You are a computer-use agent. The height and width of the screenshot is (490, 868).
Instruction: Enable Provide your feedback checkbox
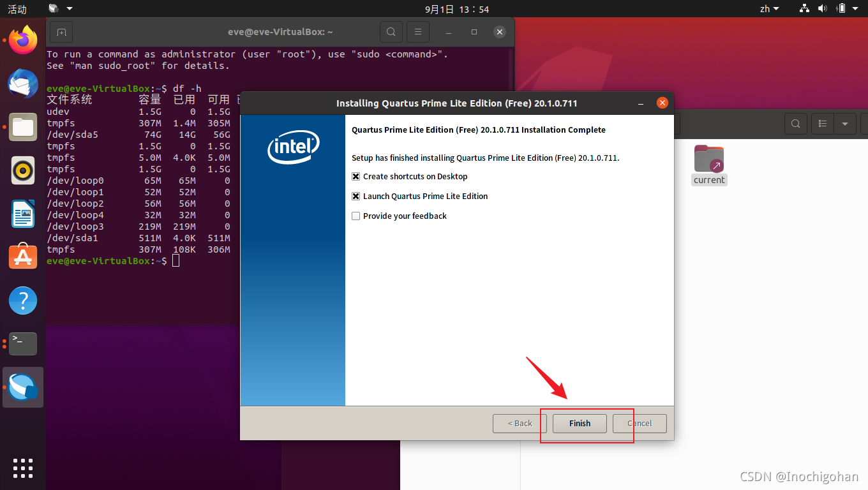point(356,216)
